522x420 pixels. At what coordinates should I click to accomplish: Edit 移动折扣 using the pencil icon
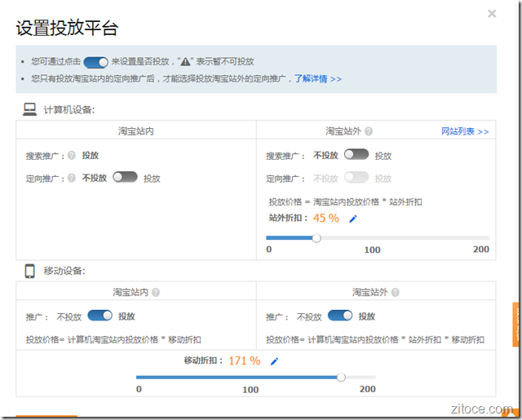tap(274, 361)
